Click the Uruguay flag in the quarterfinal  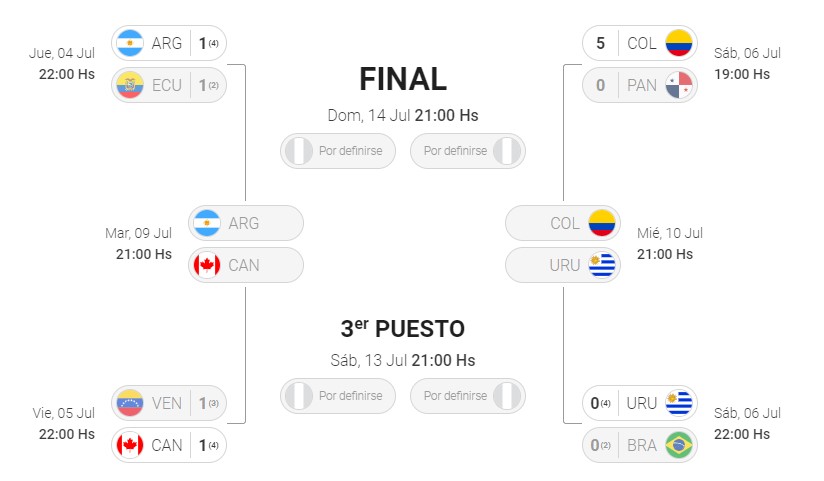coord(679,403)
